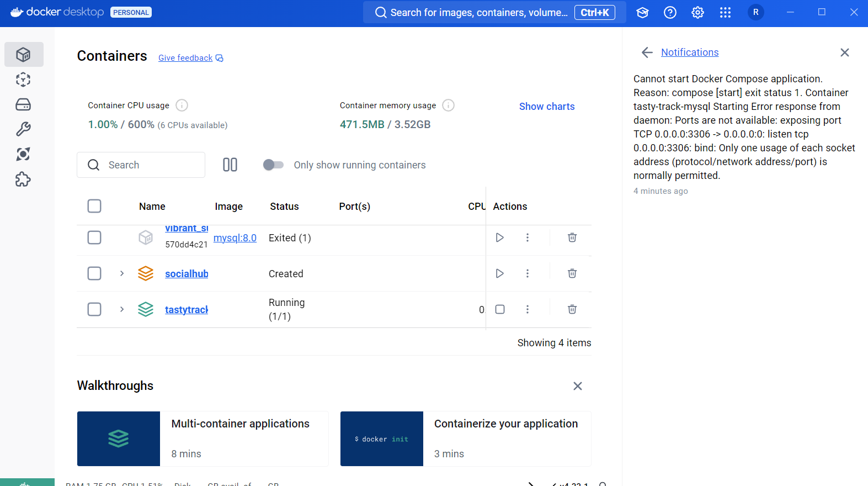Click the Created status of socialhub

tap(286, 274)
